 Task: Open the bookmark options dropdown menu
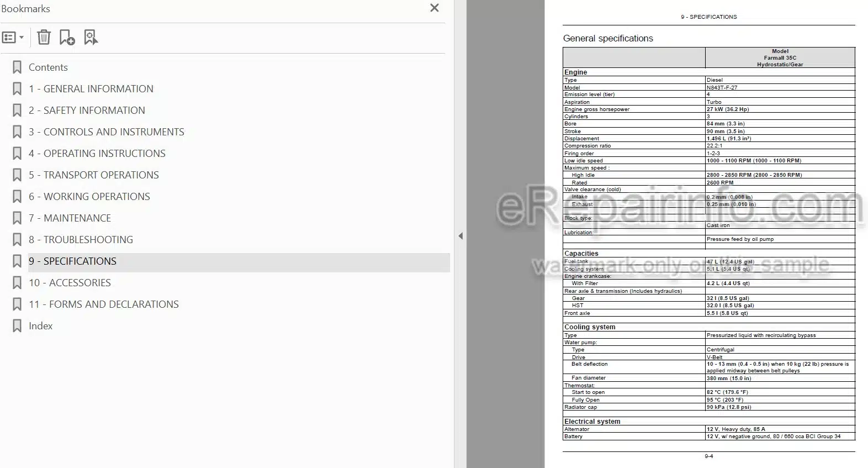tap(13, 38)
